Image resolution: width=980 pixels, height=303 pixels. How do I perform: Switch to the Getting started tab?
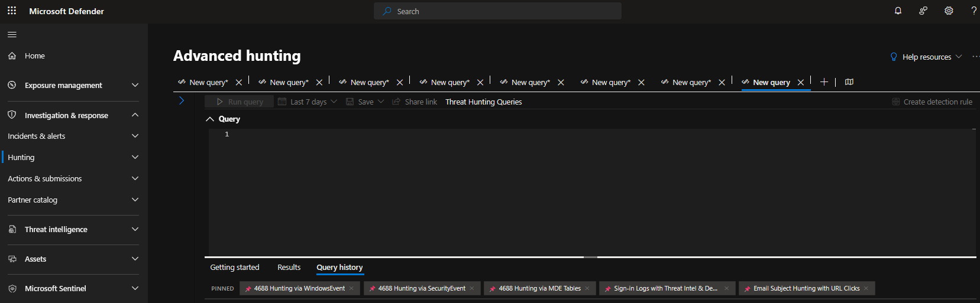[x=235, y=268]
